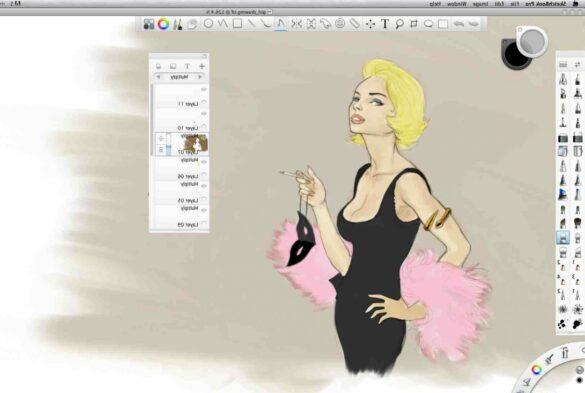Hide Layer 11 with its eye icon
The width and height of the screenshot is (585, 393).
(x=204, y=90)
